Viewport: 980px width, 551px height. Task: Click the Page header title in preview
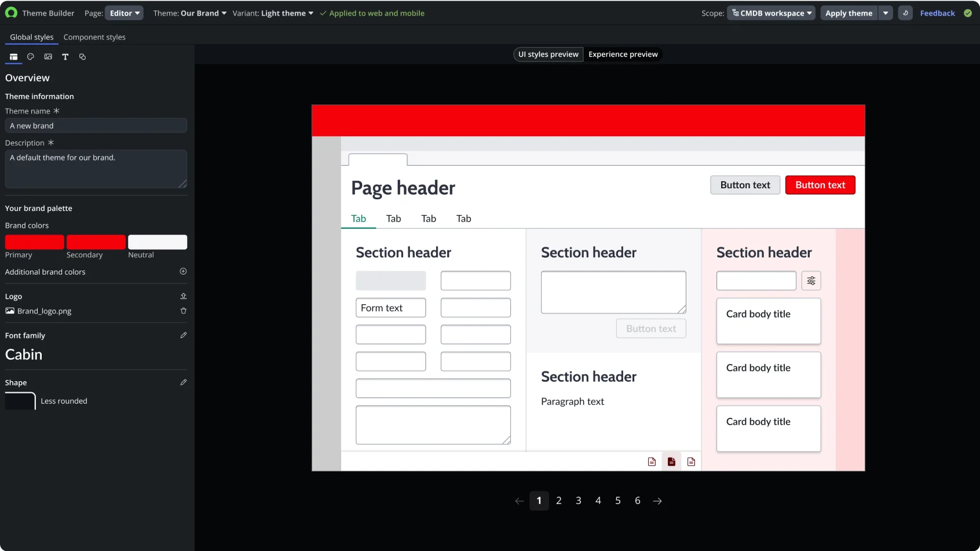point(403,188)
